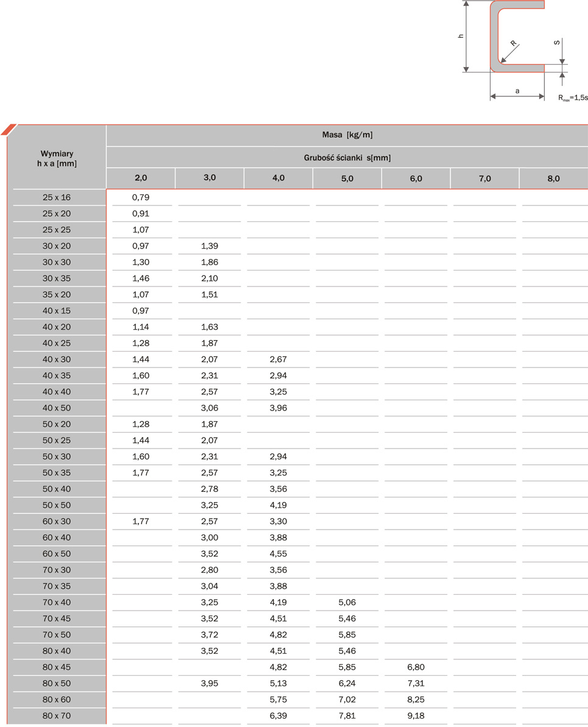588x727 pixels.
Task: Click the 80 x 45 row label
Action: [57, 668]
